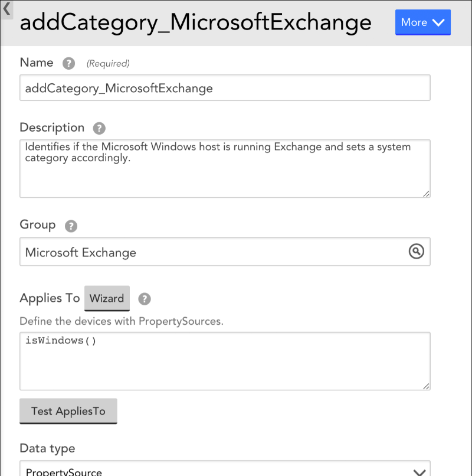Search groups with the magnifier icon
The height and width of the screenshot is (476, 472).
416,252
